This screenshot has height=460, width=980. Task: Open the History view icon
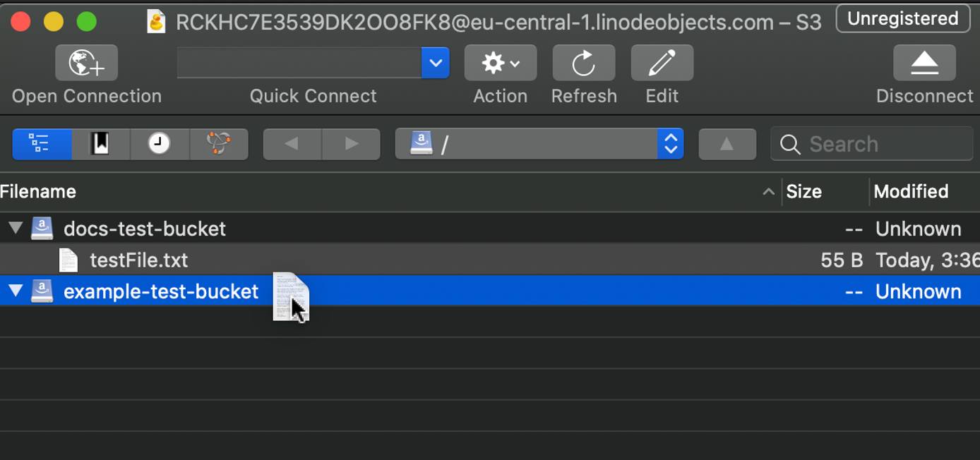click(x=160, y=143)
